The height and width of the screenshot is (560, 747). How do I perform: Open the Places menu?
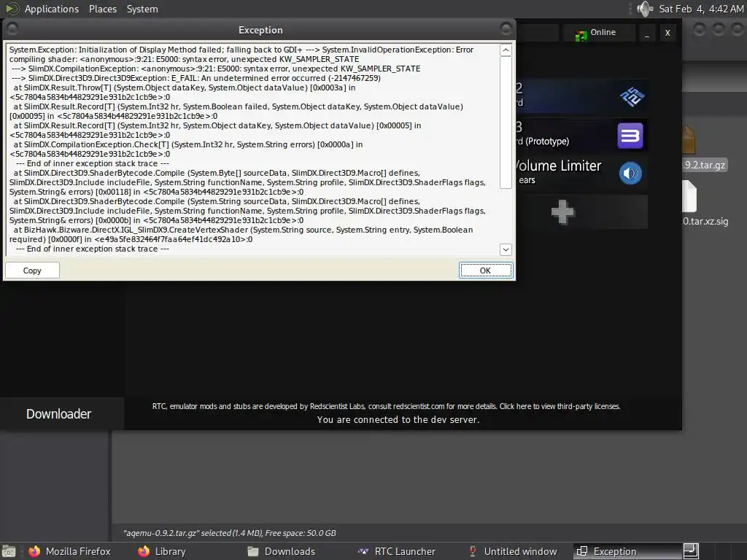(x=102, y=9)
